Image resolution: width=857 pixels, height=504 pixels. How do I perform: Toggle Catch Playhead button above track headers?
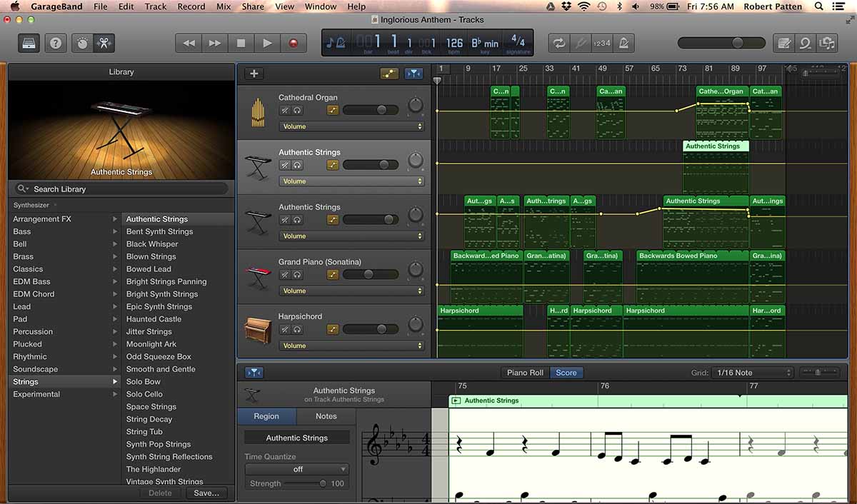click(x=414, y=74)
